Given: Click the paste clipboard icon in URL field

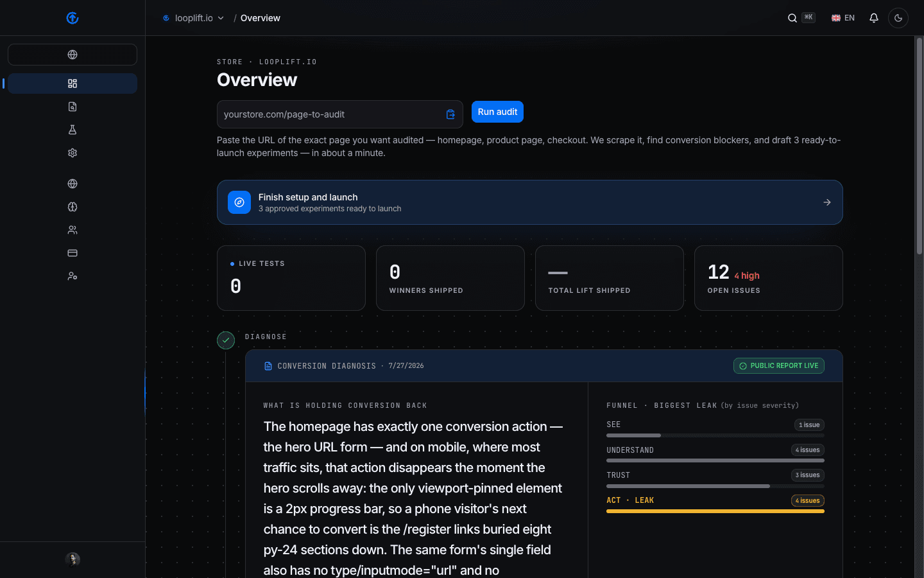Looking at the screenshot, I should pyautogui.click(x=450, y=114).
